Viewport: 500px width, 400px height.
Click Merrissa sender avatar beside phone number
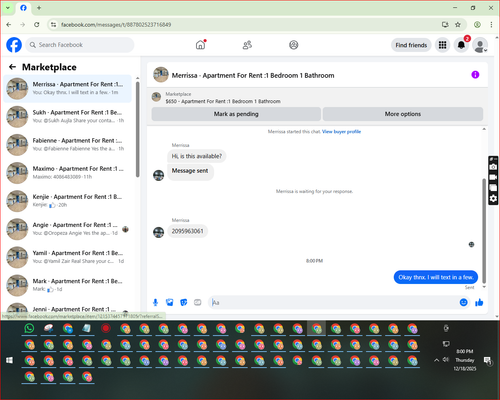[x=158, y=232]
